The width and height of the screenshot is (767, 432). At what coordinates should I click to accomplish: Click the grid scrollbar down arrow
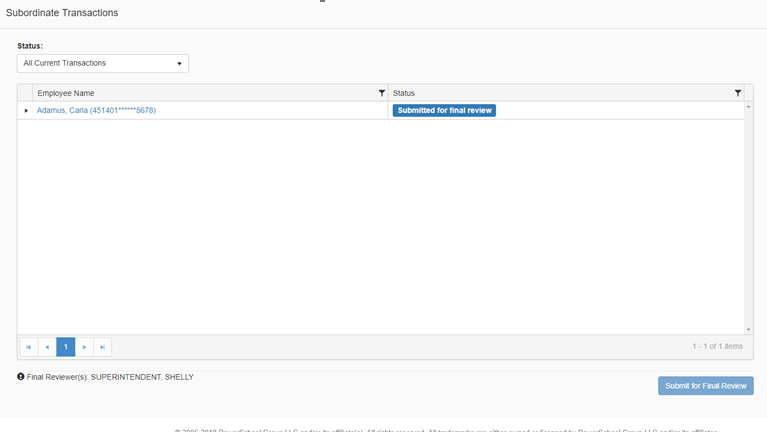pos(748,329)
